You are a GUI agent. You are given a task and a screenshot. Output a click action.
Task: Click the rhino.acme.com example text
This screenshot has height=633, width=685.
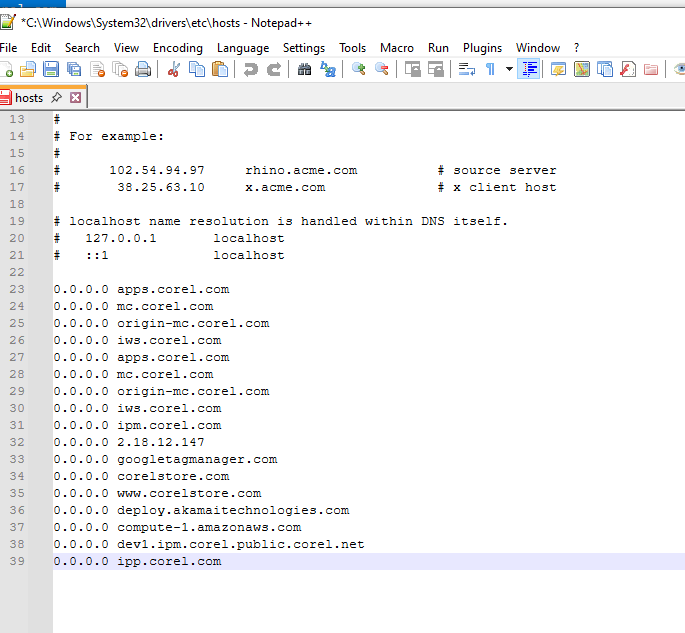coord(301,170)
